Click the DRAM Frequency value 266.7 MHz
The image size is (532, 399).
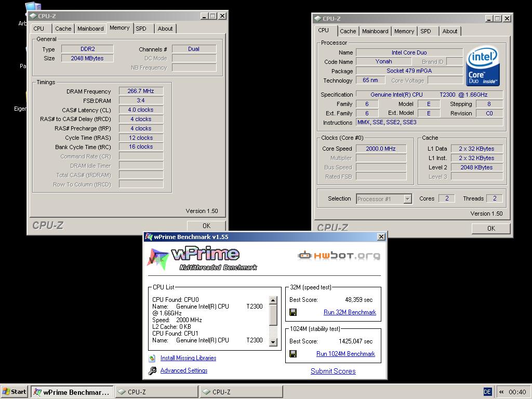(x=141, y=91)
